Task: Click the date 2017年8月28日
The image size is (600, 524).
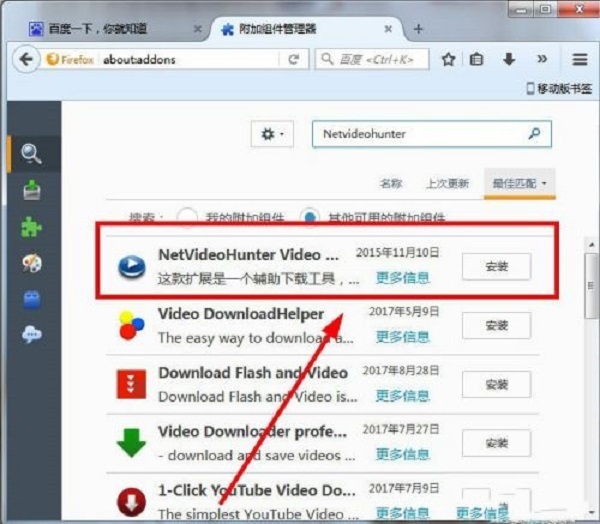Action: (x=401, y=370)
